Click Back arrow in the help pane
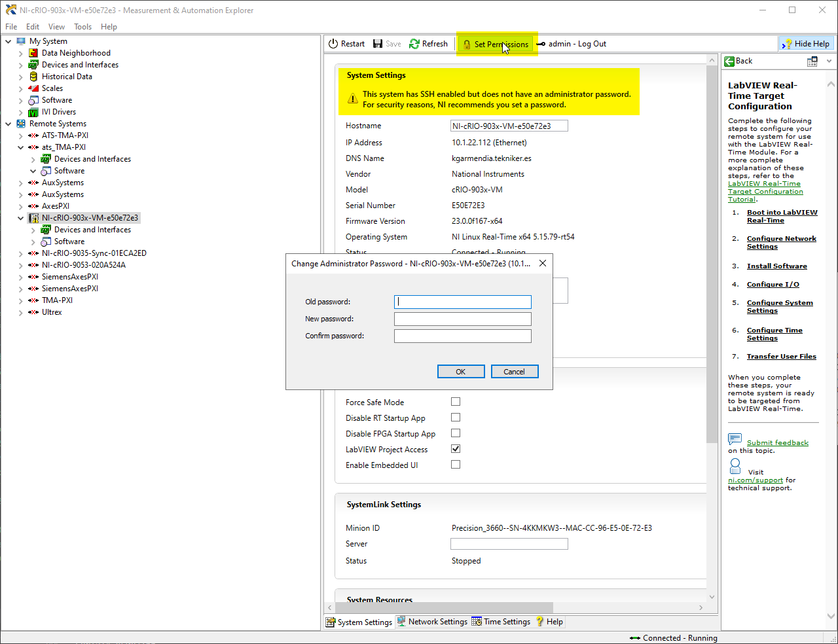The width and height of the screenshot is (838, 644). coord(729,61)
